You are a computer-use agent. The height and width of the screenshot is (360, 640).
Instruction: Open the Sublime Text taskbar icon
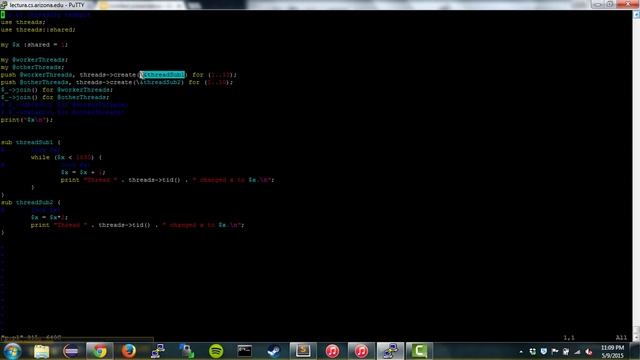[x=303, y=351]
